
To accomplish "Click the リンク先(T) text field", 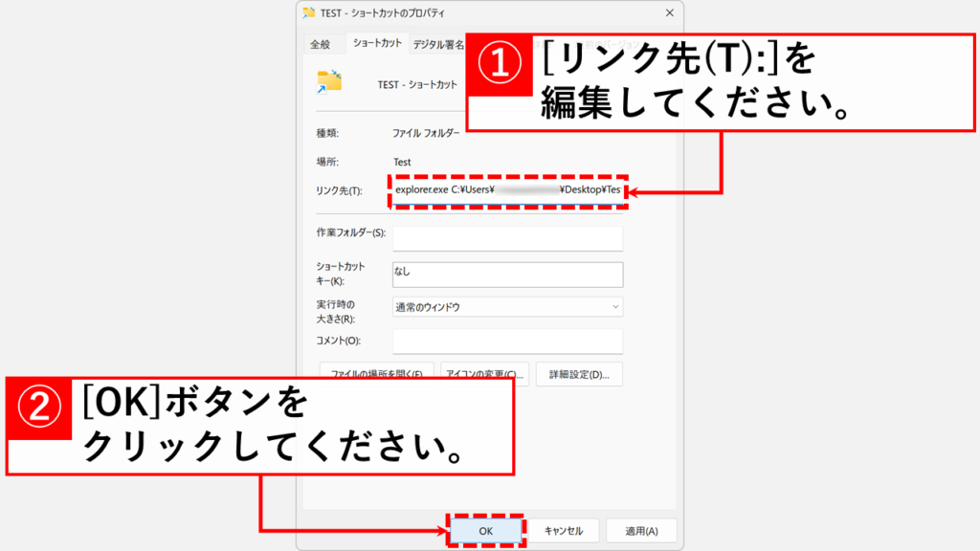I will 508,191.
